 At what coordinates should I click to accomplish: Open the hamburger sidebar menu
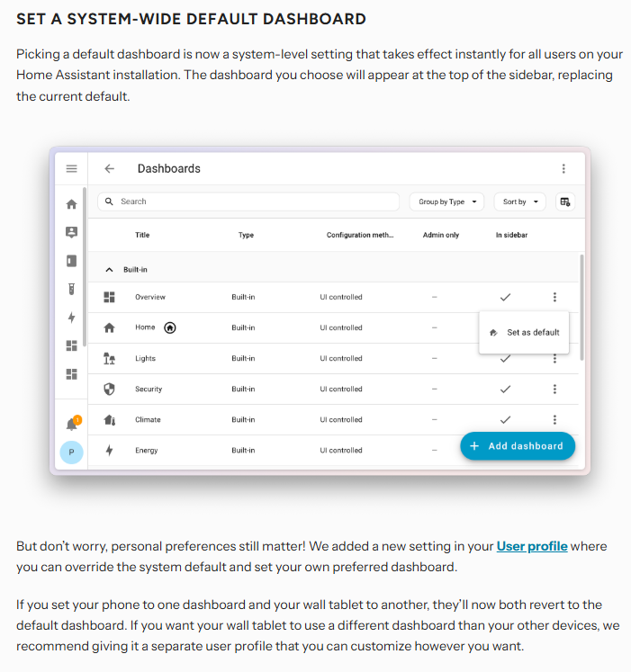[x=71, y=168]
